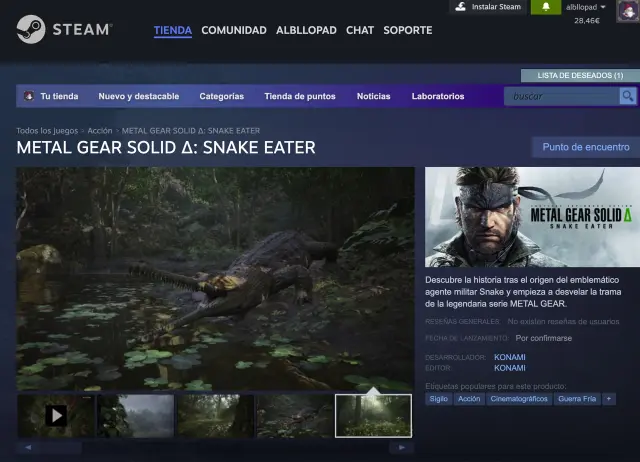Click the Tu tienda avatar icon
This screenshot has height=462, width=640.
29,96
